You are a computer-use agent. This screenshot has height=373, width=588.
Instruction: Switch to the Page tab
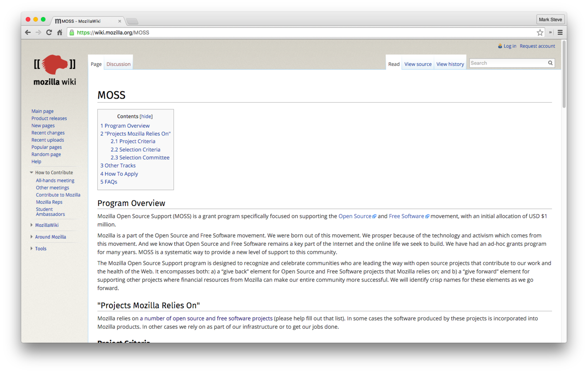pyautogui.click(x=96, y=64)
